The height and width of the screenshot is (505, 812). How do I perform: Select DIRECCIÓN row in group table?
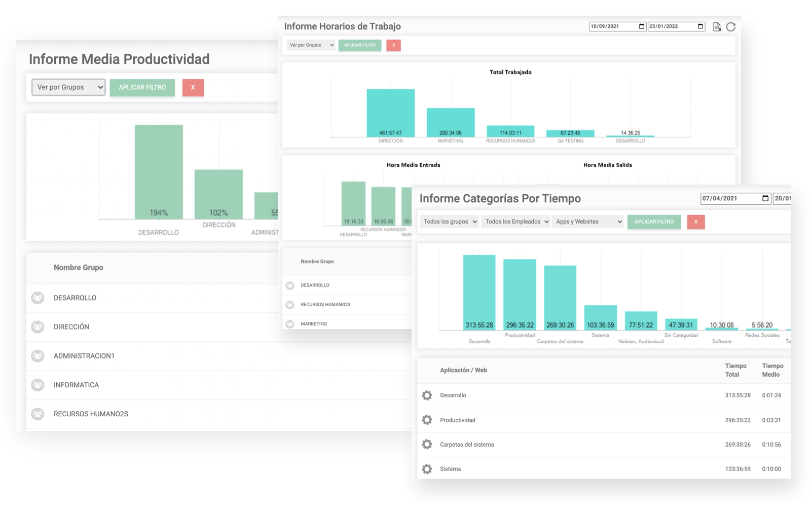click(218, 327)
